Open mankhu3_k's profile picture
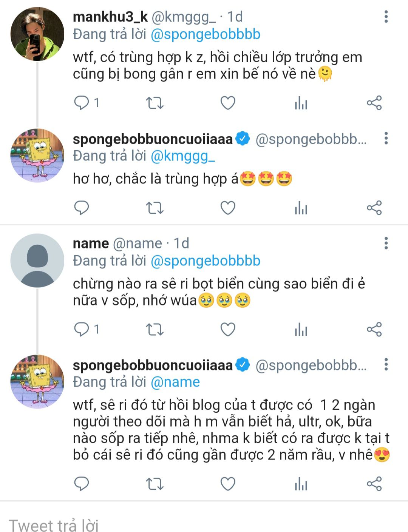The height and width of the screenshot is (532, 408). coord(37,34)
